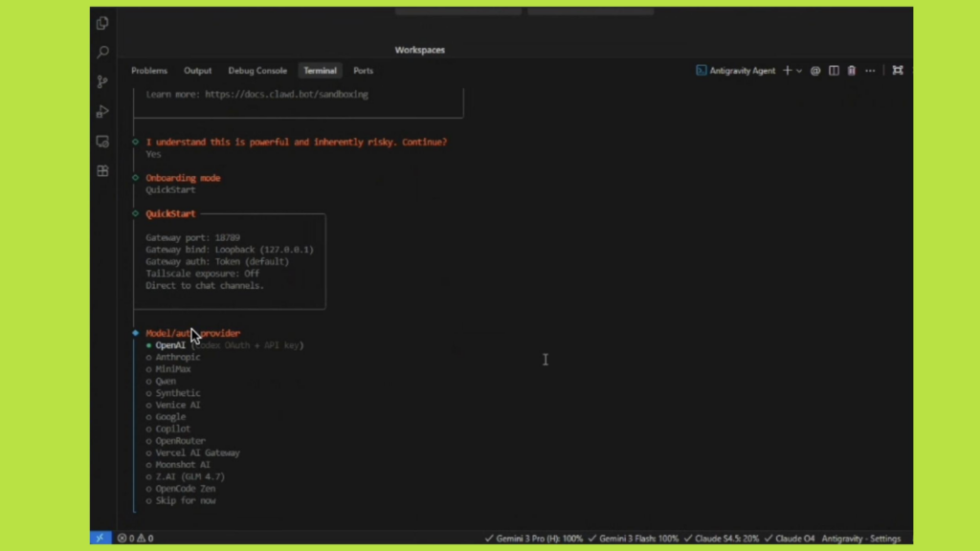Open the Run and Debug view
Image resolution: width=980 pixels, height=551 pixels.
[102, 112]
